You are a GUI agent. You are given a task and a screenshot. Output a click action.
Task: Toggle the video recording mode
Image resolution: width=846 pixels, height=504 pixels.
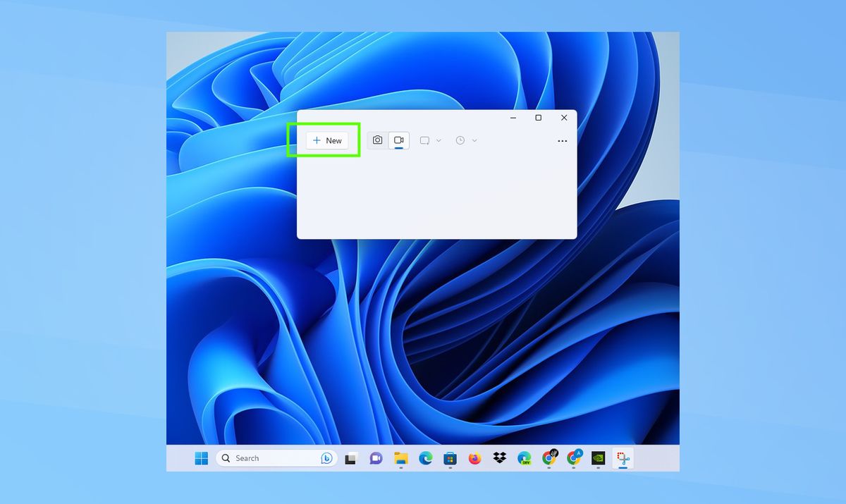[399, 140]
